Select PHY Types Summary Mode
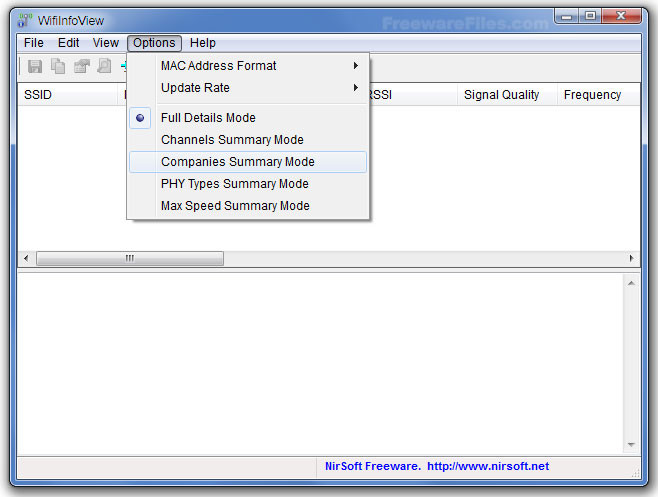This screenshot has width=658, height=497. tap(248, 184)
